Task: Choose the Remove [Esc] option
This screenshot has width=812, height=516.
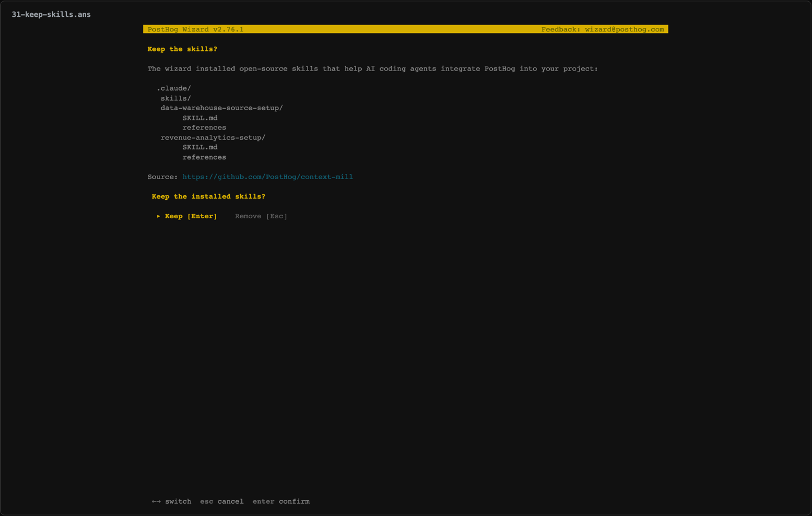Action: (x=261, y=216)
